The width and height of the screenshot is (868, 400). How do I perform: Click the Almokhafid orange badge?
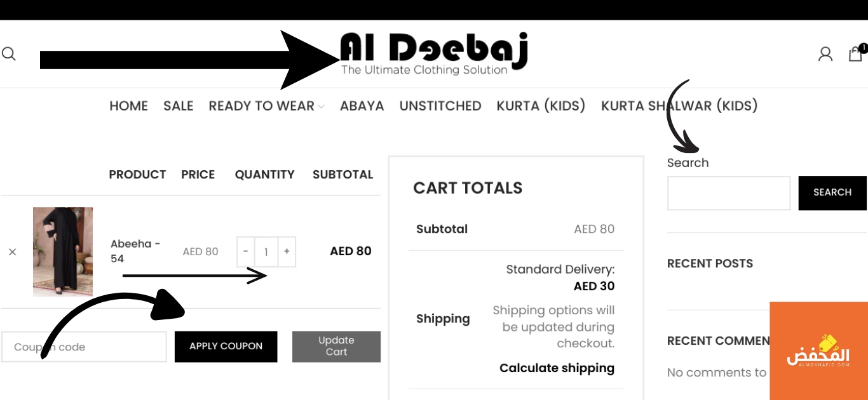coord(818,350)
